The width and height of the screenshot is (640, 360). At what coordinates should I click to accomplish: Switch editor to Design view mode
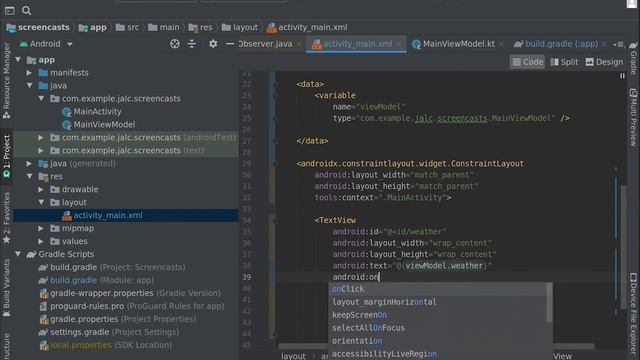(604, 62)
